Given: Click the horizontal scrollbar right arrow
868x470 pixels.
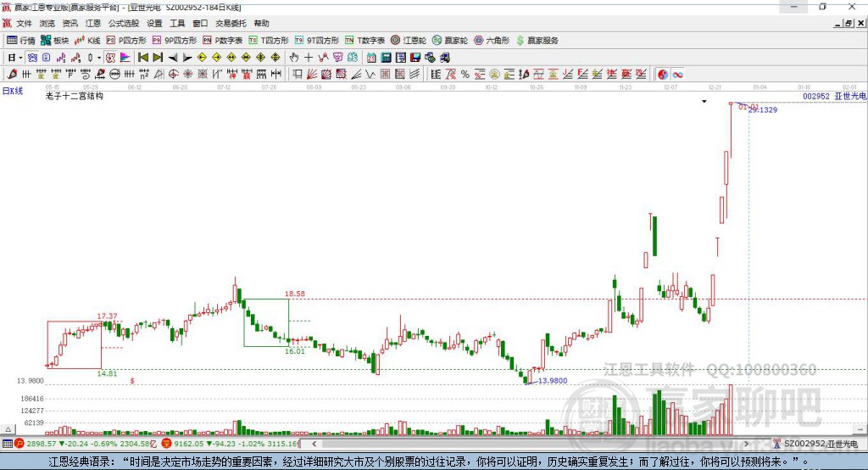Looking at the screenshot, I should click(746, 444).
